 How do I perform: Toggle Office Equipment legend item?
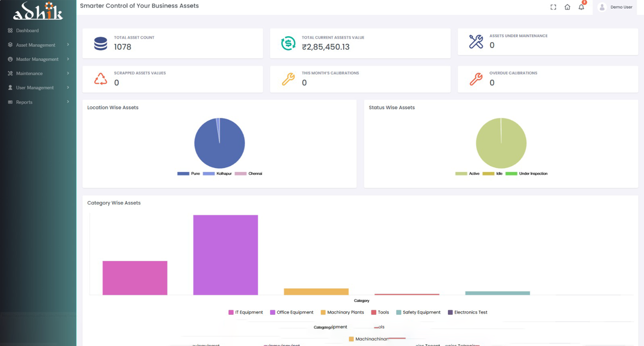[x=292, y=312]
